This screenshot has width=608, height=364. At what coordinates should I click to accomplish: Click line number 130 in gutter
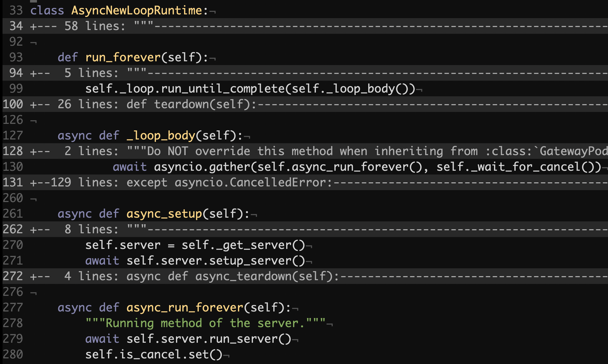[x=13, y=167]
